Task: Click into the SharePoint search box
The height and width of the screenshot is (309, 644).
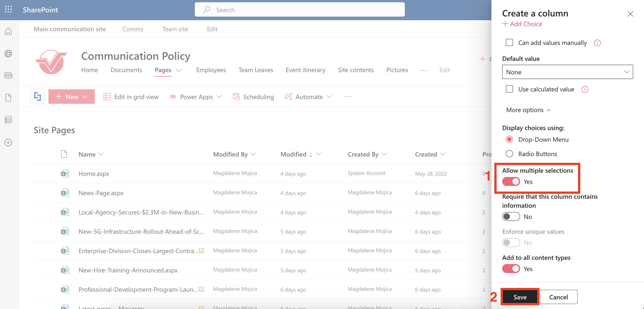Action: (x=300, y=10)
